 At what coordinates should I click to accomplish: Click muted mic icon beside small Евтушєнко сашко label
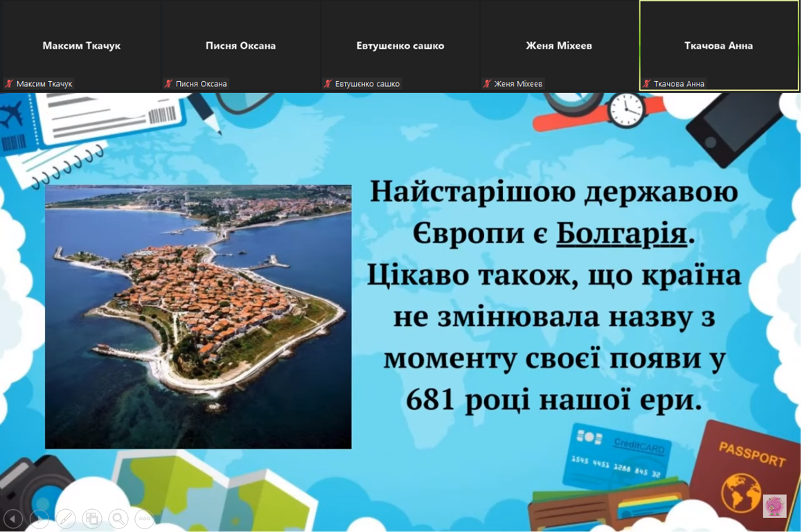pyautogui.click(x=328, y=84)
